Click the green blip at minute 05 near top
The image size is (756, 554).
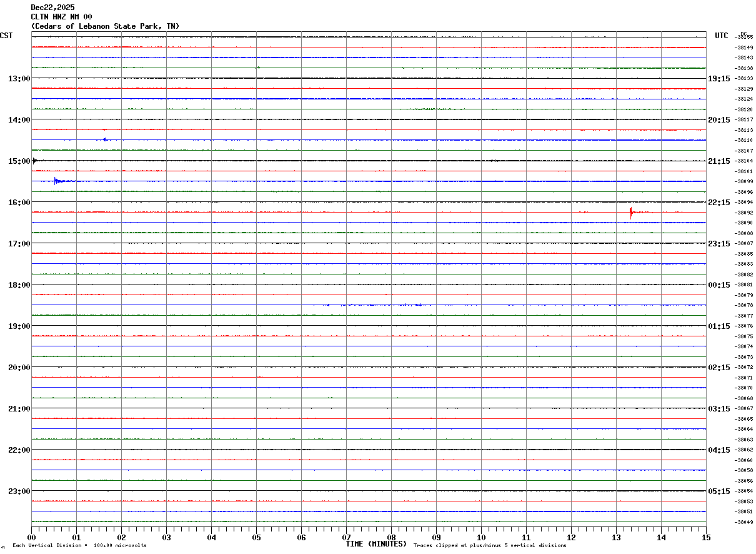tap(258, 68)
